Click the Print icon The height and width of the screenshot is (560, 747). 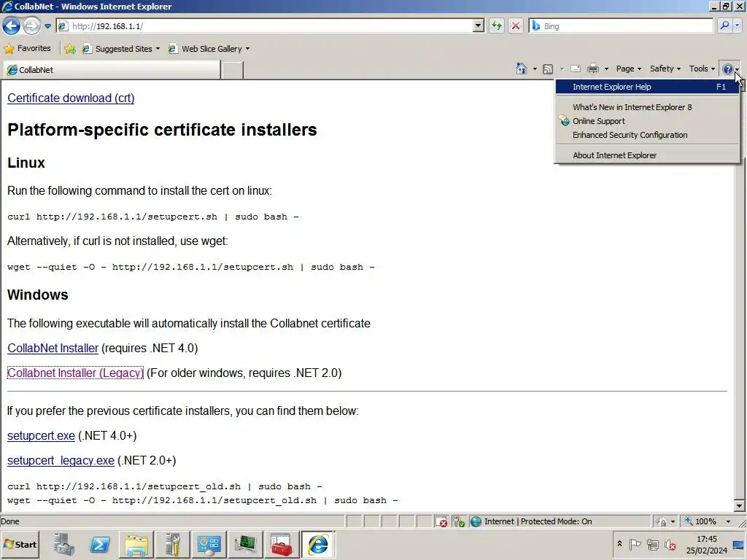click(592, 69)
